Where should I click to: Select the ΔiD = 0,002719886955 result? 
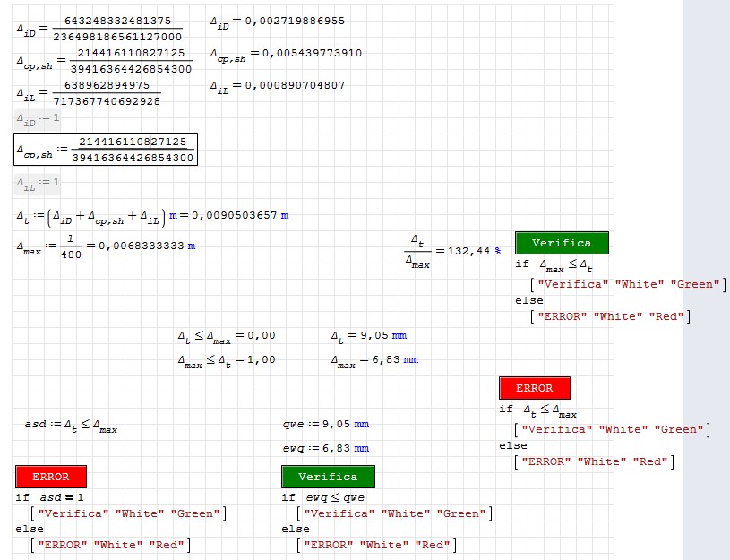[x=277, y=21]
